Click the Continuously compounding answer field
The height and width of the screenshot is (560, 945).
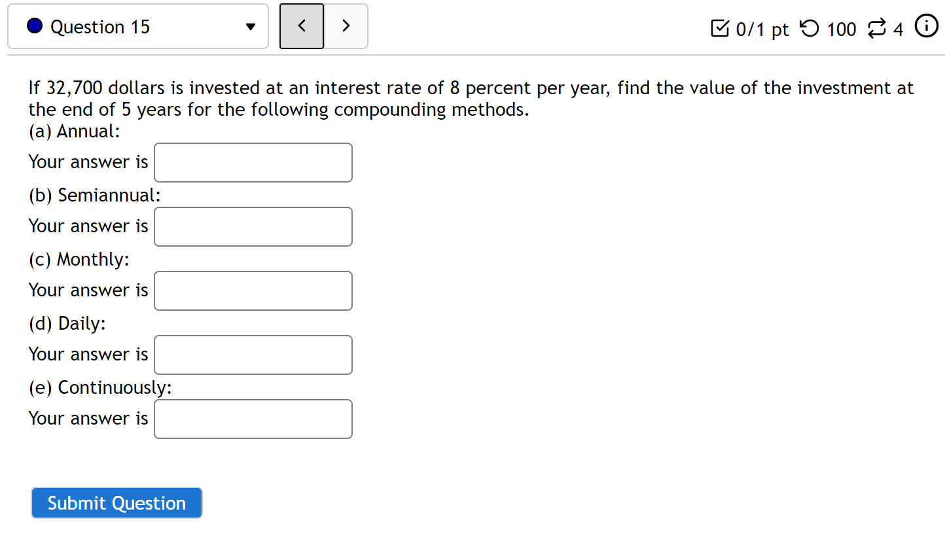coord(253,419)
